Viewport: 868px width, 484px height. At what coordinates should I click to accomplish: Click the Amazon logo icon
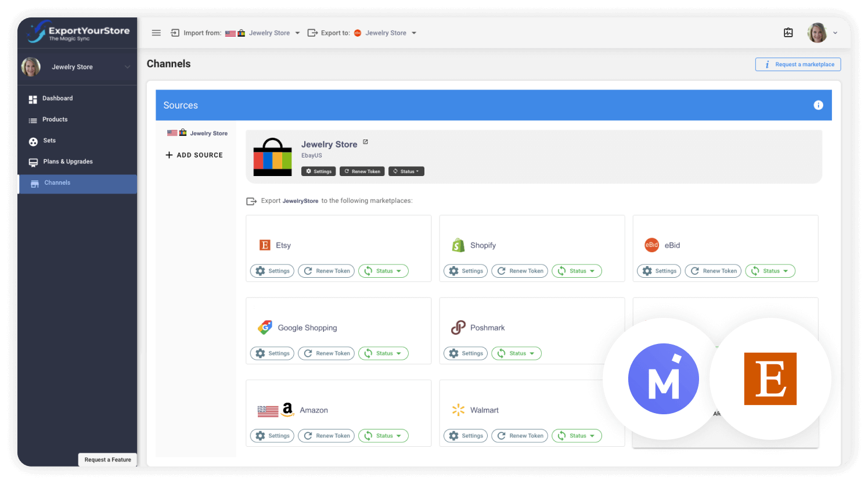287,410
